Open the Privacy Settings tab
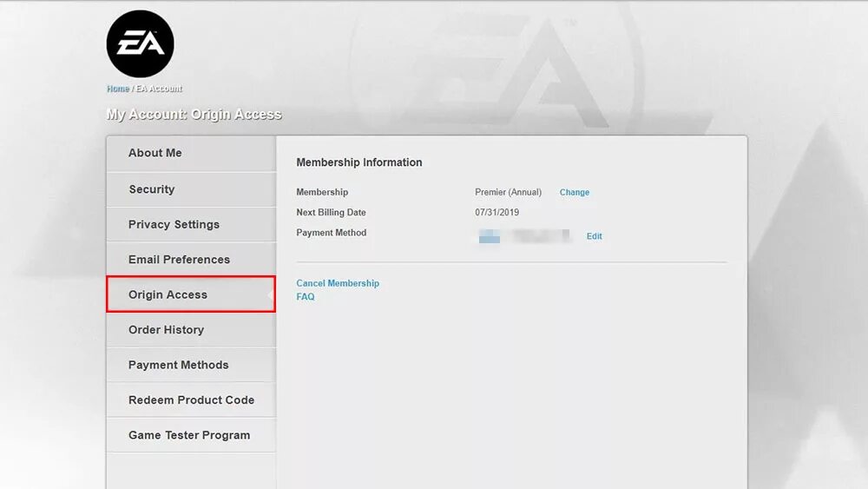The width and height of the screenshot is (868, 489). 191,224
